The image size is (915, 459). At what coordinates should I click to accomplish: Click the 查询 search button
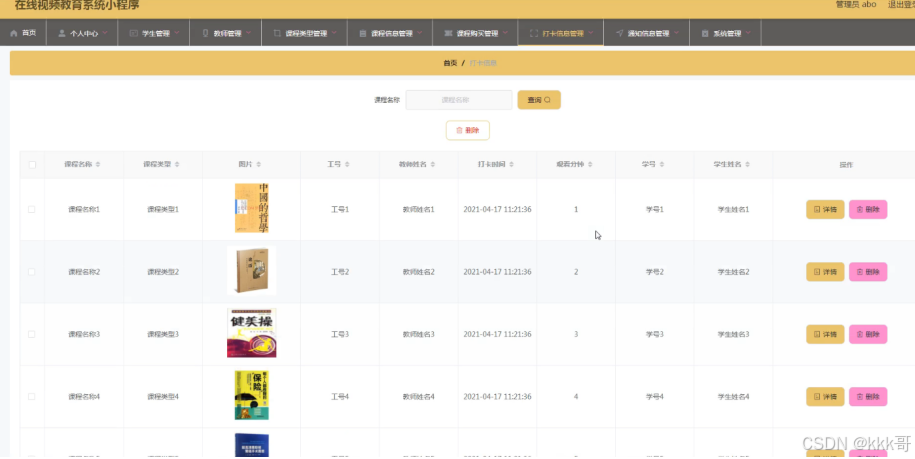click(539, 100)
